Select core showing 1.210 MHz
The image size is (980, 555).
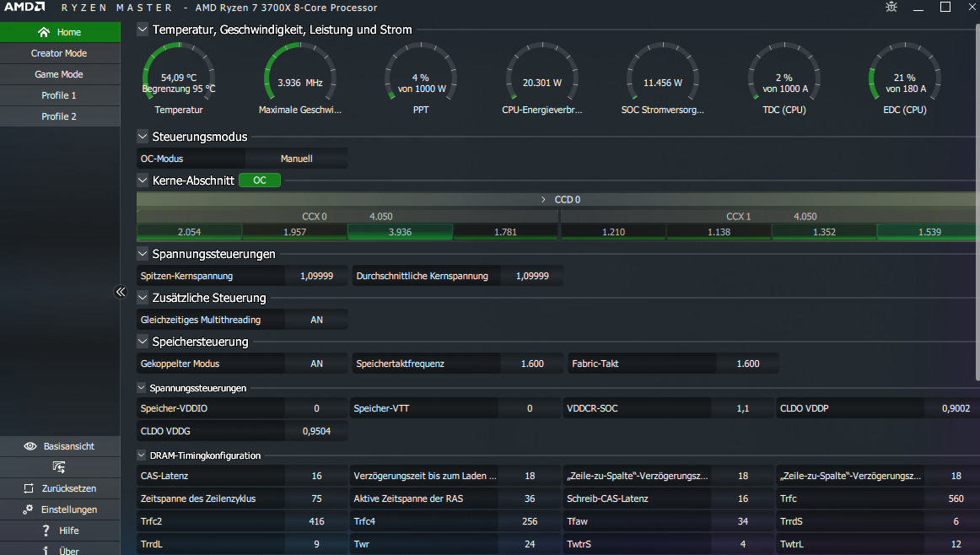613,232
